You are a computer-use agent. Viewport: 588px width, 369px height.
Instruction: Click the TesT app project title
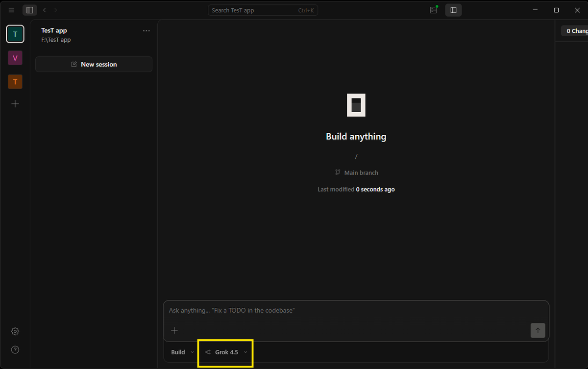pos(54,30)
